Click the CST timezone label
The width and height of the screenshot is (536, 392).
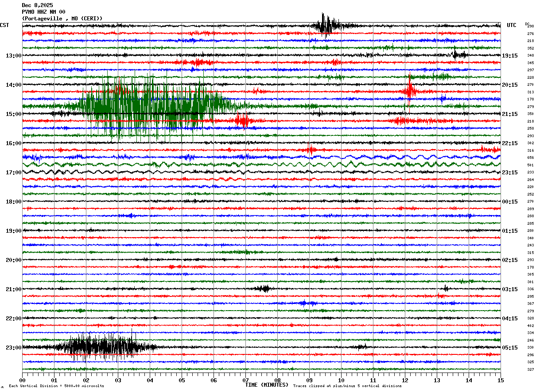4,25
